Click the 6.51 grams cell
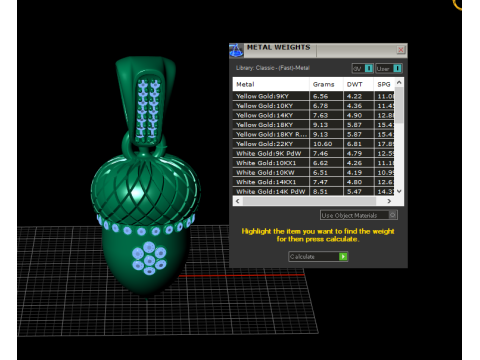Viewport: 480px width, 360px height. pos(326,173)
